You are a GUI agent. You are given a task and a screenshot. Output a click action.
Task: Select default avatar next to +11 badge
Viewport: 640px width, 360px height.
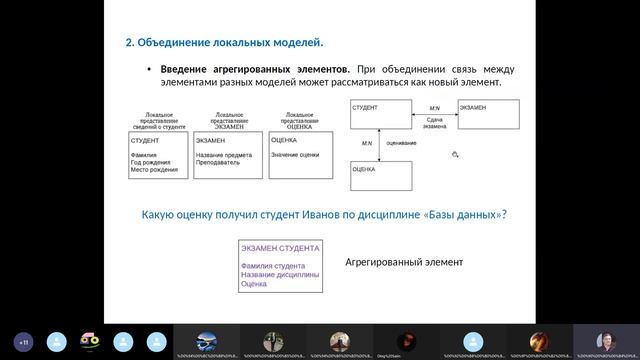point(57,342)
